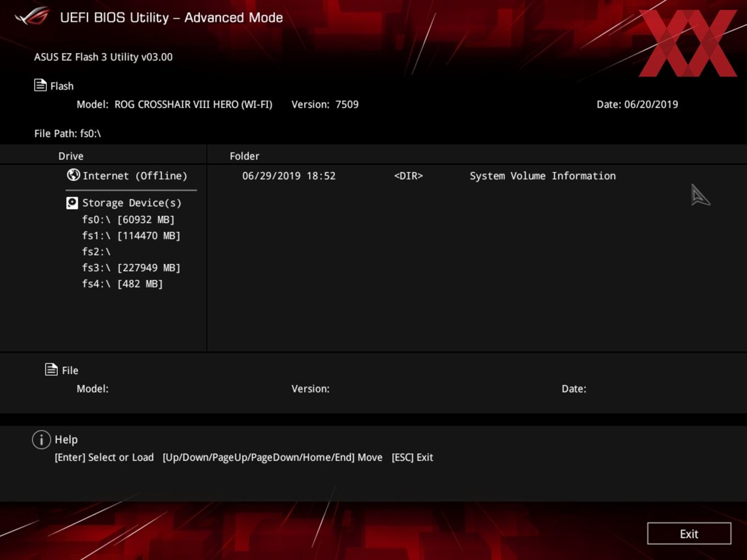
Task: Click the Drive column header
Action: (71, 156)
